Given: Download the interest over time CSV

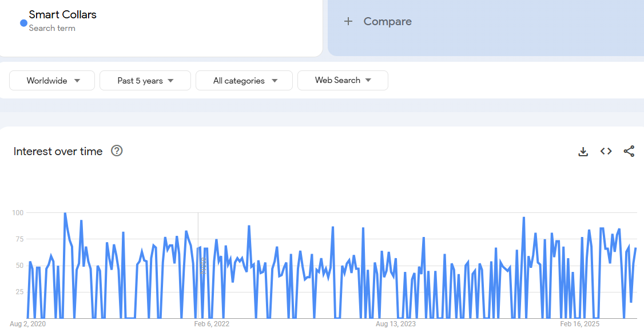Looking at the screenshot, I should [x=583, y=151].
